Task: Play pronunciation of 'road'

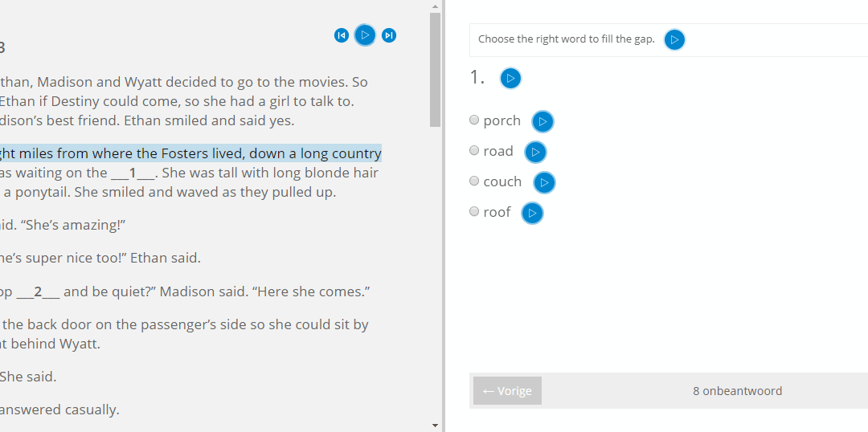Action: click(535, 152)
